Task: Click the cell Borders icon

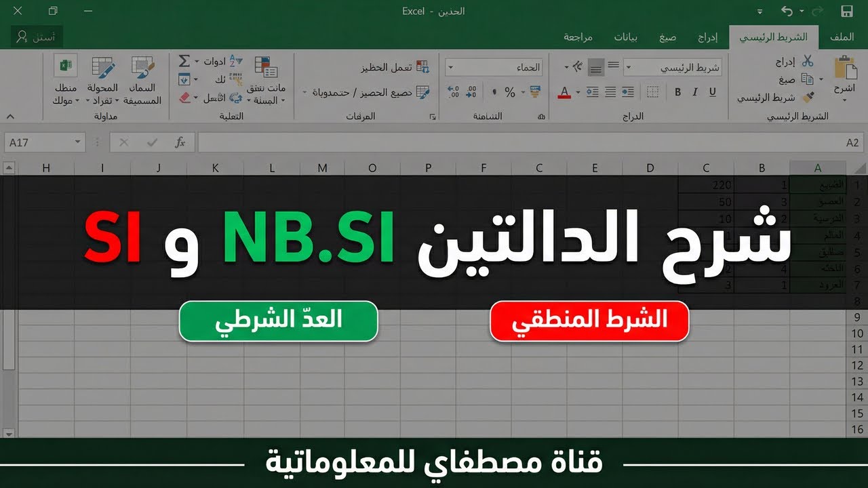Action: 652,92
